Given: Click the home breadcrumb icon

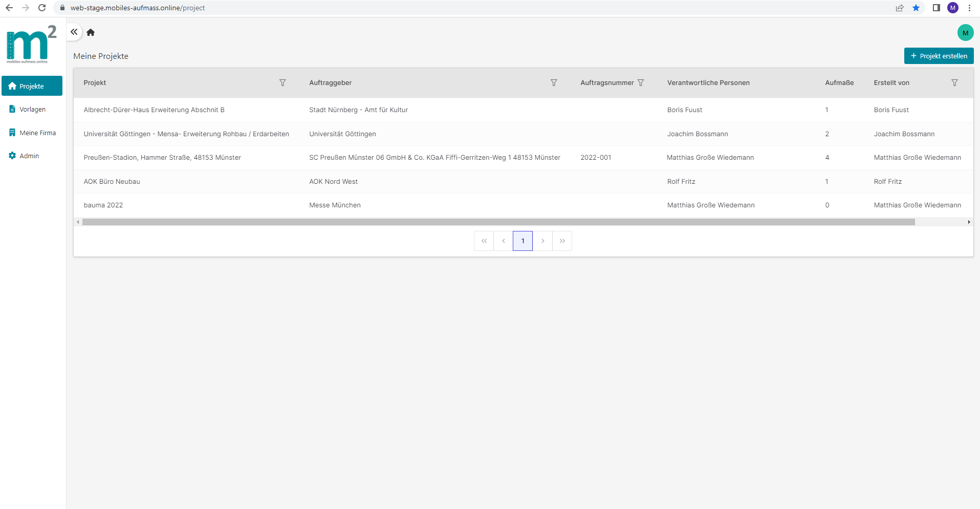Looking at the screenshot, I should pos(91,32).
